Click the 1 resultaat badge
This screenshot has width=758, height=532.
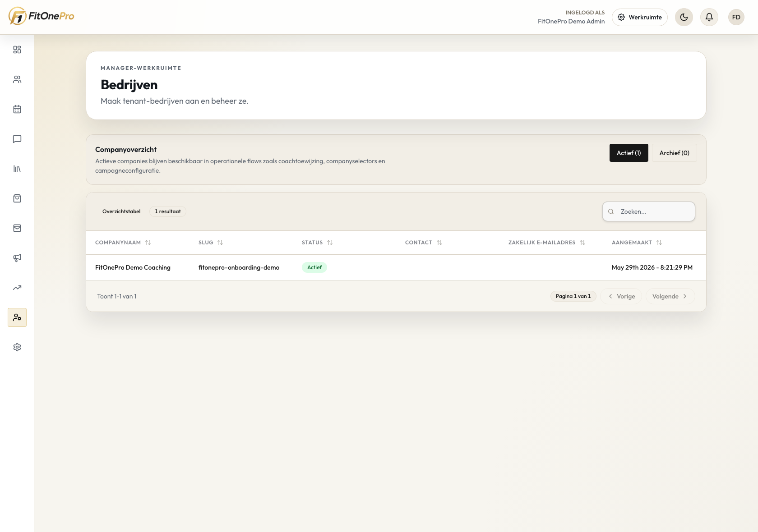click(168, 211)
